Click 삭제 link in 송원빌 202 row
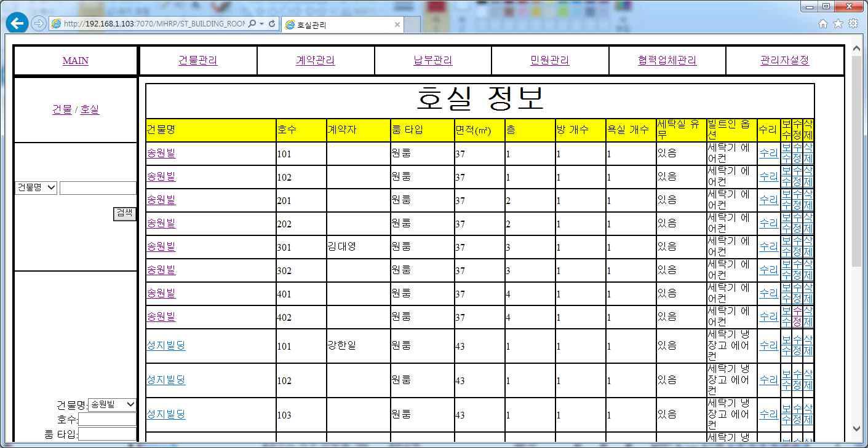 808,224
